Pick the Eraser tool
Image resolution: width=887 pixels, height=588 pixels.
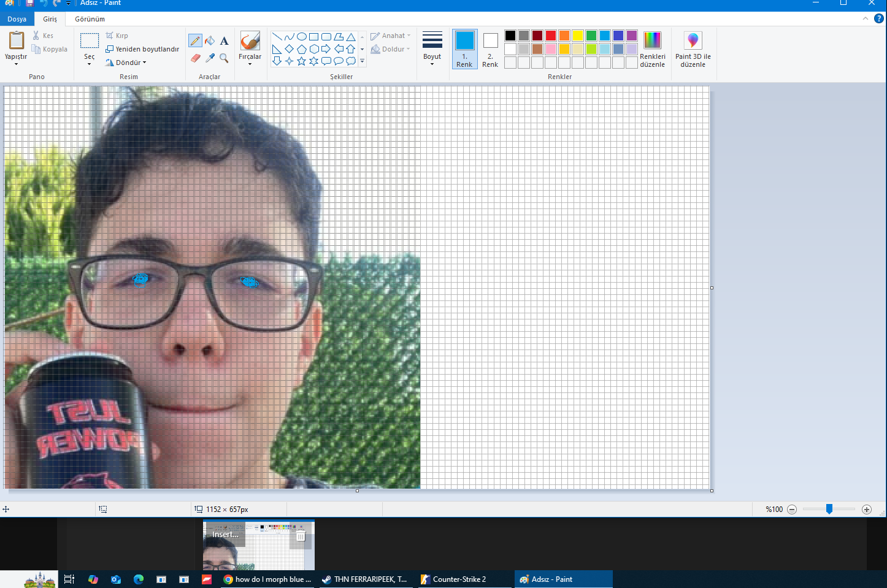[195, 58]
